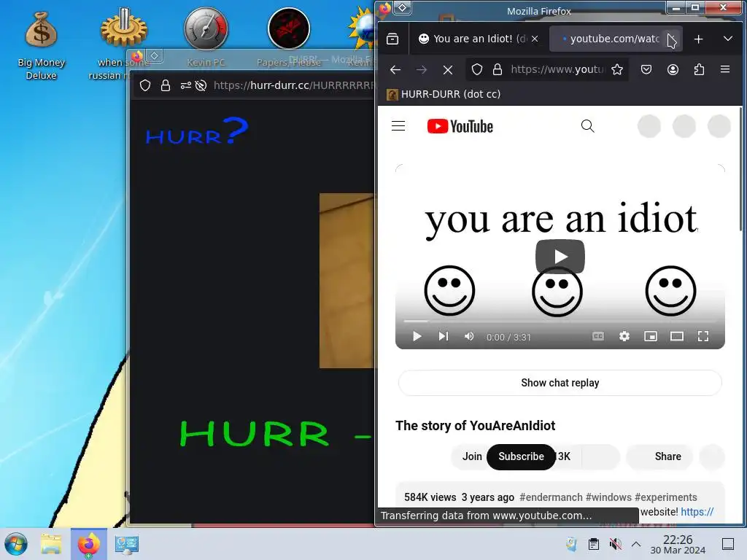Go to YouTube home via logo

point(460,126)
